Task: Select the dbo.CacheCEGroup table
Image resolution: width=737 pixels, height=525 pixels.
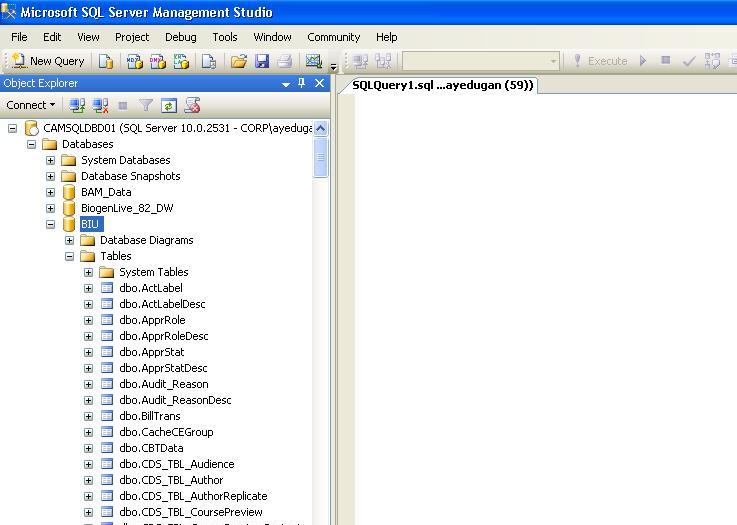Action: pos(166,432)
